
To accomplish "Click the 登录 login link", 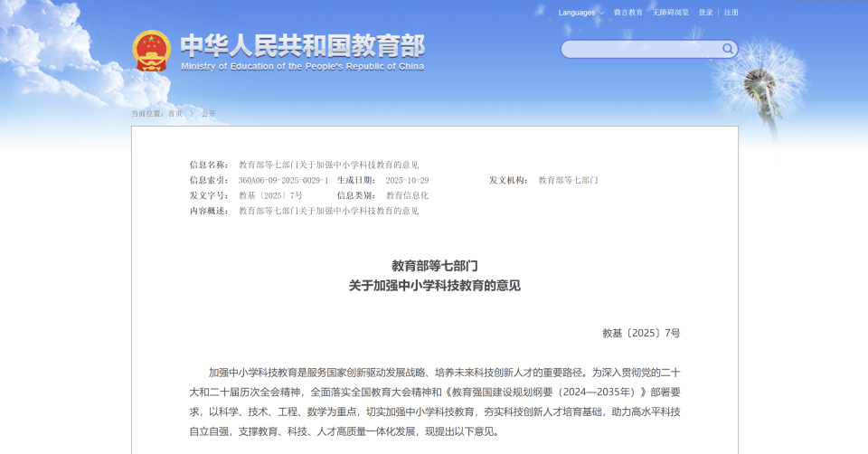I will 705,13.
